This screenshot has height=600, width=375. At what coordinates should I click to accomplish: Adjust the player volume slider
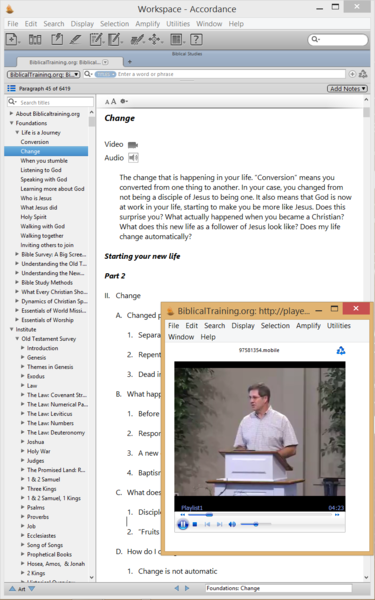[x=256, y=524]
